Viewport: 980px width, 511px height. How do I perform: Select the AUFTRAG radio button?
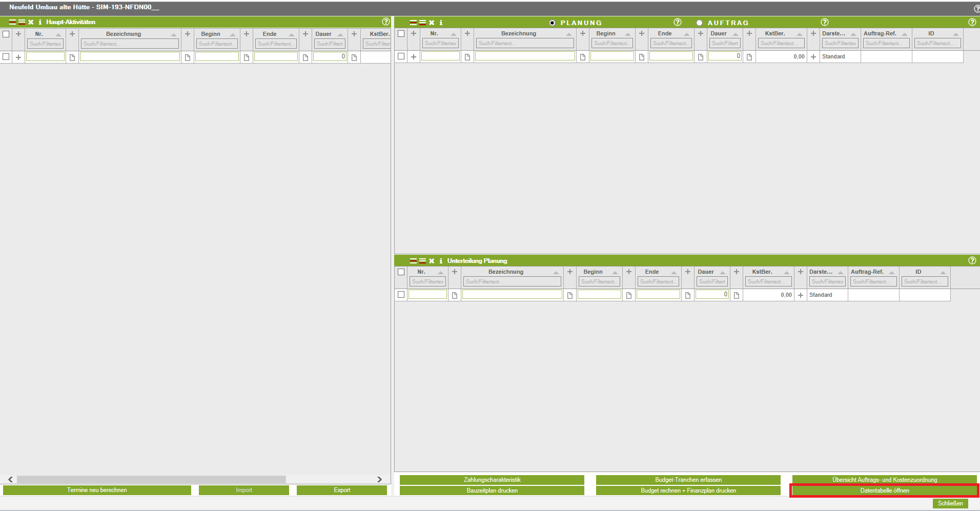point(699,23)
